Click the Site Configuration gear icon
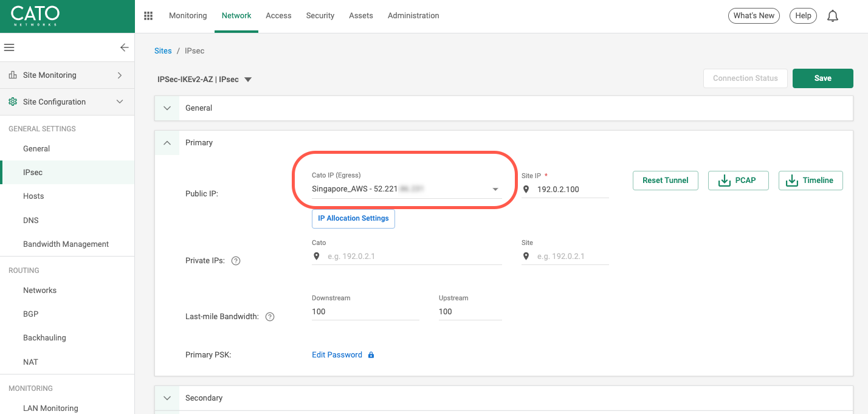Viewport: 868px width, 414px height. [12, 102]
